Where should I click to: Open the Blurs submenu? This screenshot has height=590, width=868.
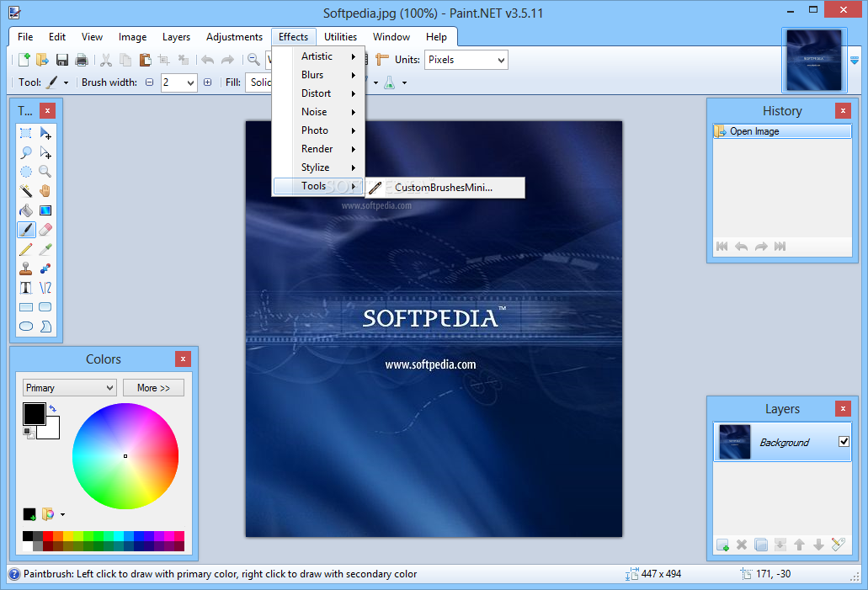319,75
